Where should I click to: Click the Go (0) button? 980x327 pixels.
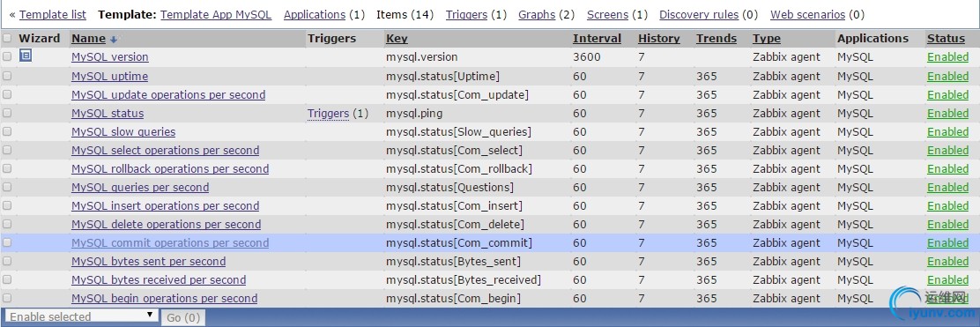pyautogui.click(x=183, y=317)
